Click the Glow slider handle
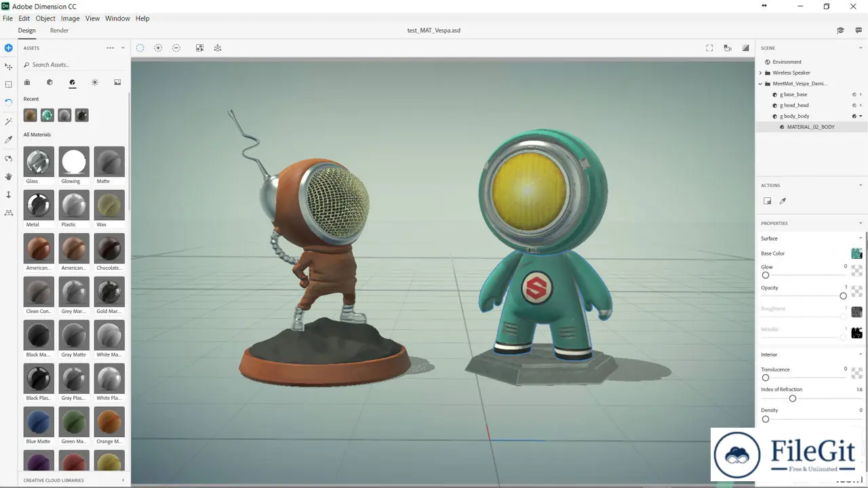The width and height of the screenshot is (868, 488). point(766,275)
